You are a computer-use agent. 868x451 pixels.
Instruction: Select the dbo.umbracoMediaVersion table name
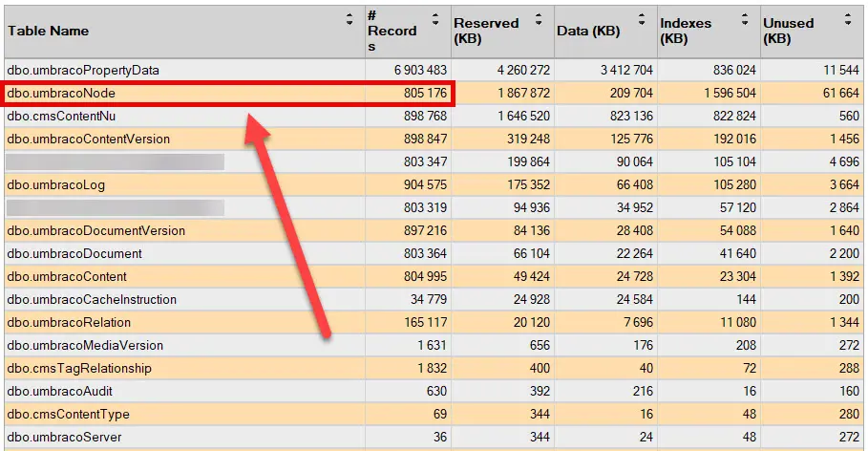(x=85, y=346)
